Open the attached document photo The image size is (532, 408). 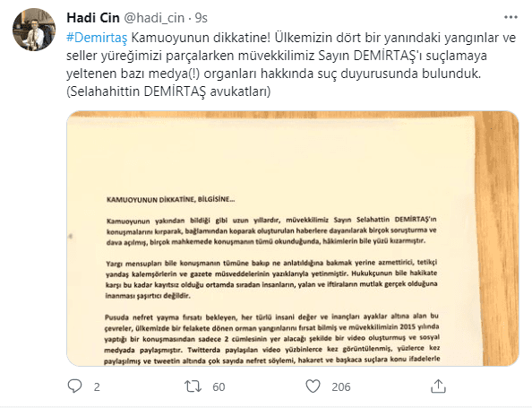point(293,239)
